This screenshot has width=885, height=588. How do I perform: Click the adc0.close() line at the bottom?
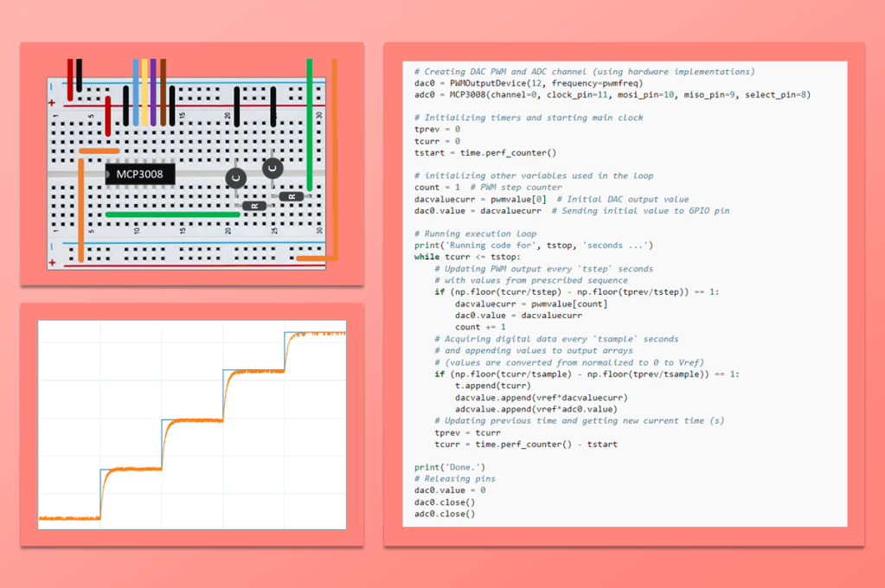coord(445,514)
